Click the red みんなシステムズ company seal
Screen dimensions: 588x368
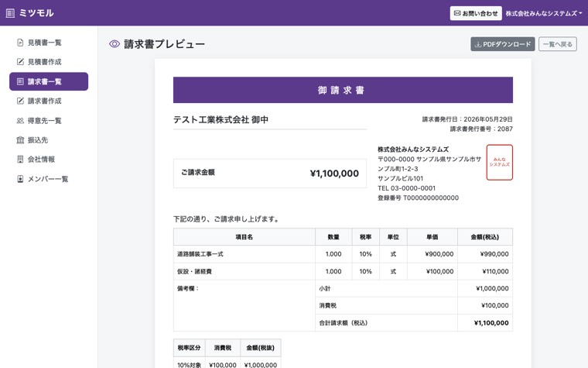point(500,162)
